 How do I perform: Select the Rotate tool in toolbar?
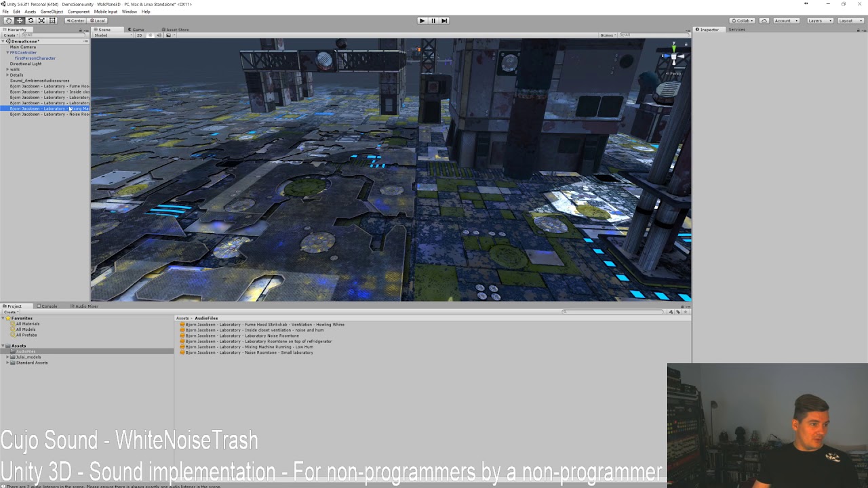(x=31, y=20)
